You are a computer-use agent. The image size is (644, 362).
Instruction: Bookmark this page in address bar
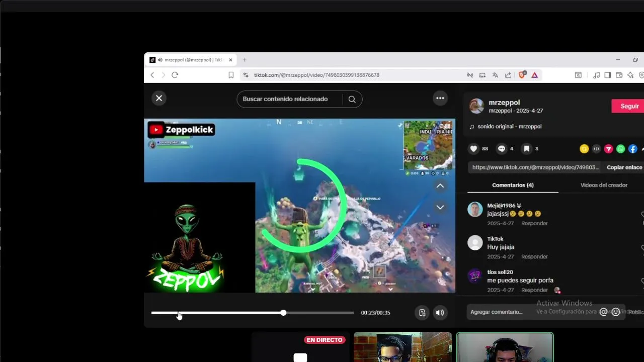[x=231, y=75]
